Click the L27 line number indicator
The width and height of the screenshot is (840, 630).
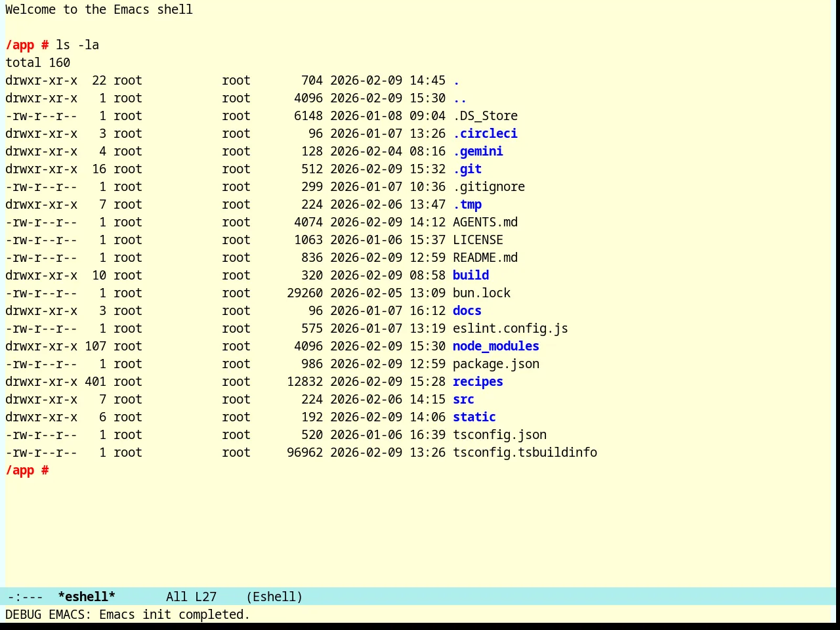205,597
